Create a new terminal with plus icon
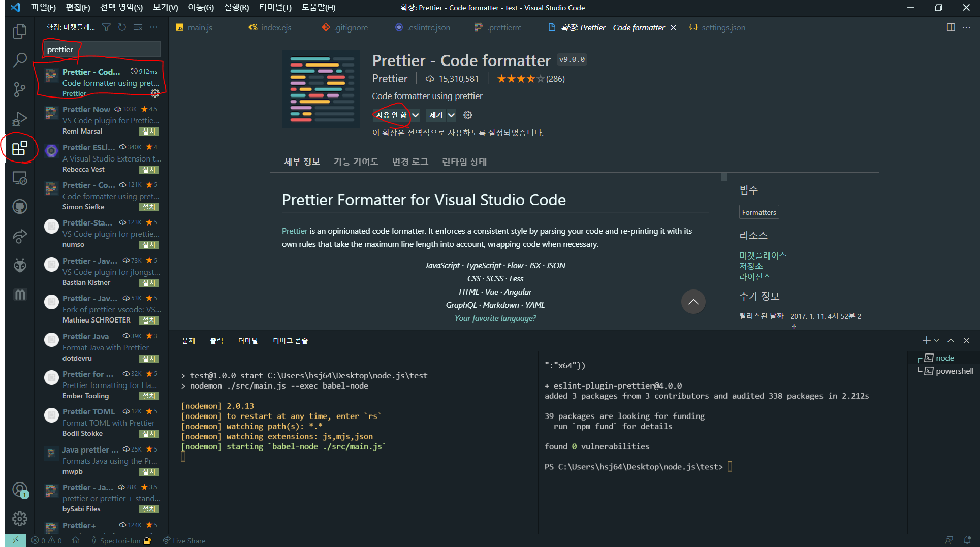This screenshot has height=547, width=980. pos(926,340)
